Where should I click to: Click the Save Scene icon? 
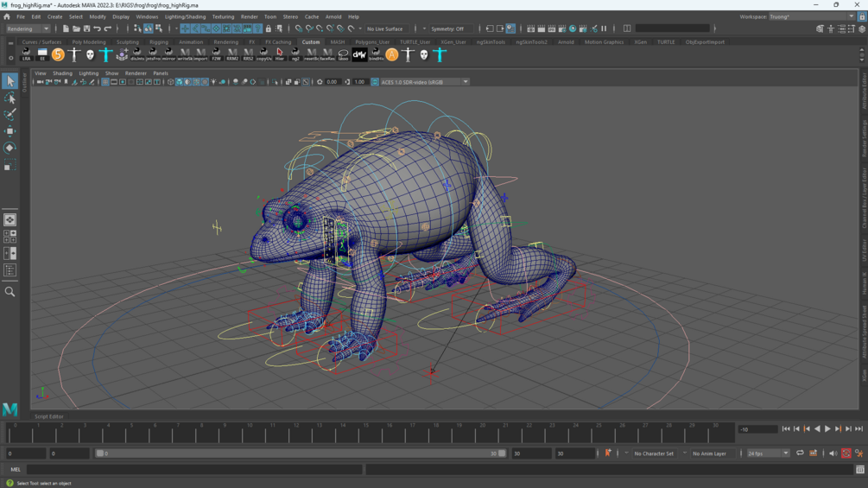pyautogui.click(x=86, y=29)
